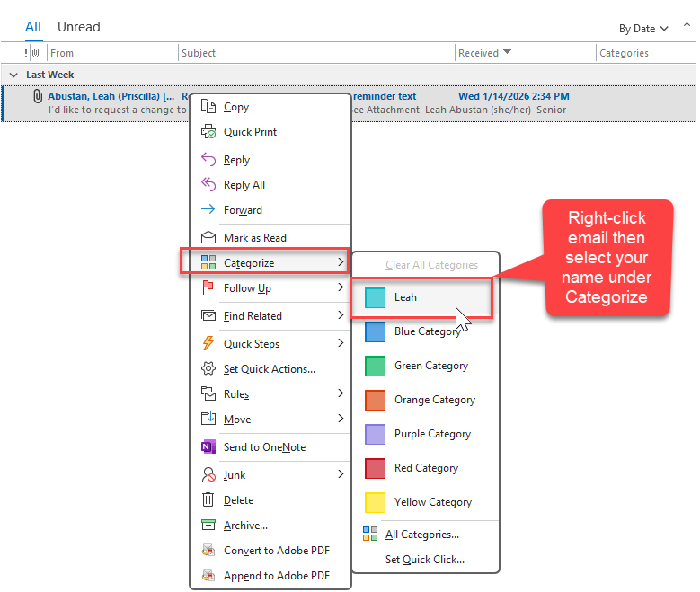Screen dimensions: 700x592
Task: Select Mark as Read menu entry
Action: coord(270,238)
